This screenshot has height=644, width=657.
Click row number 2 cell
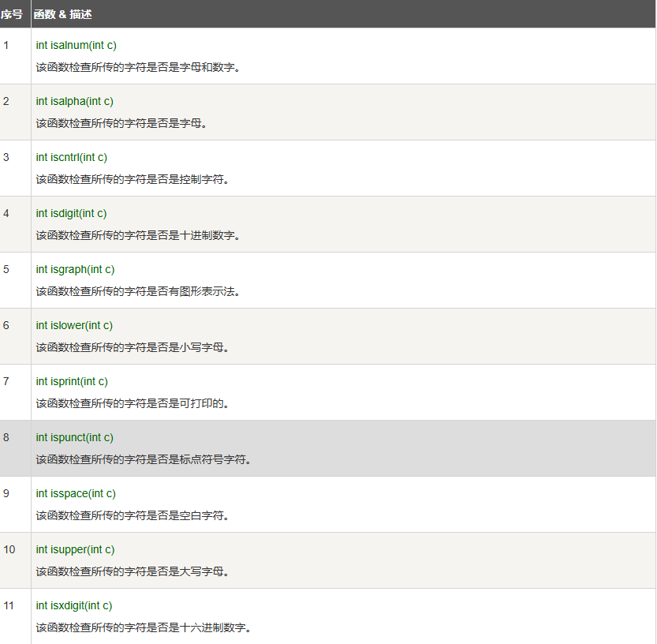point(16,112)
